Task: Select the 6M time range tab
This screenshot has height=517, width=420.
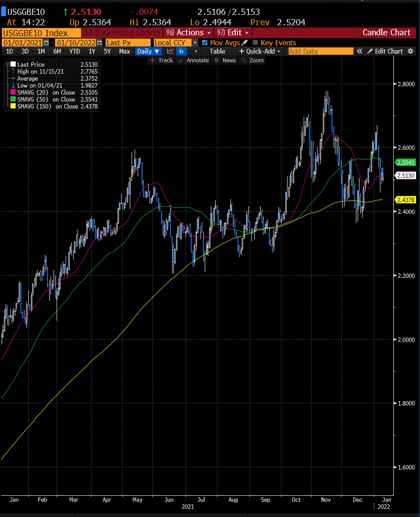Action: coord(57,51)
